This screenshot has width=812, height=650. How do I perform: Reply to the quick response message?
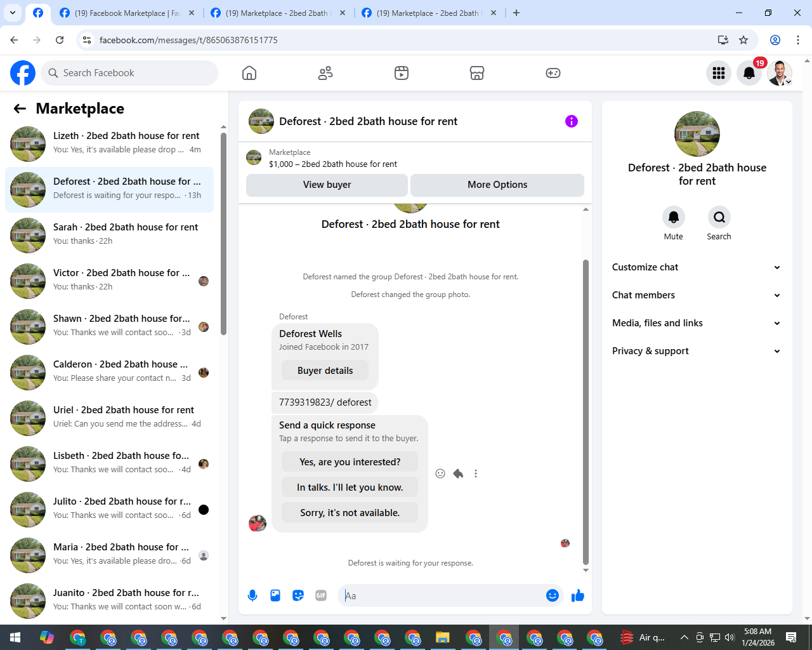[458, 474]
